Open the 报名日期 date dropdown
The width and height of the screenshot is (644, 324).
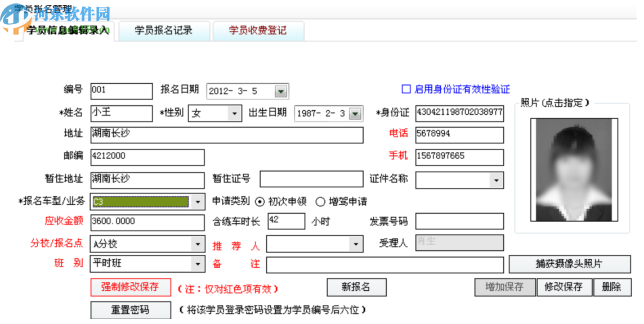(280, 91)
